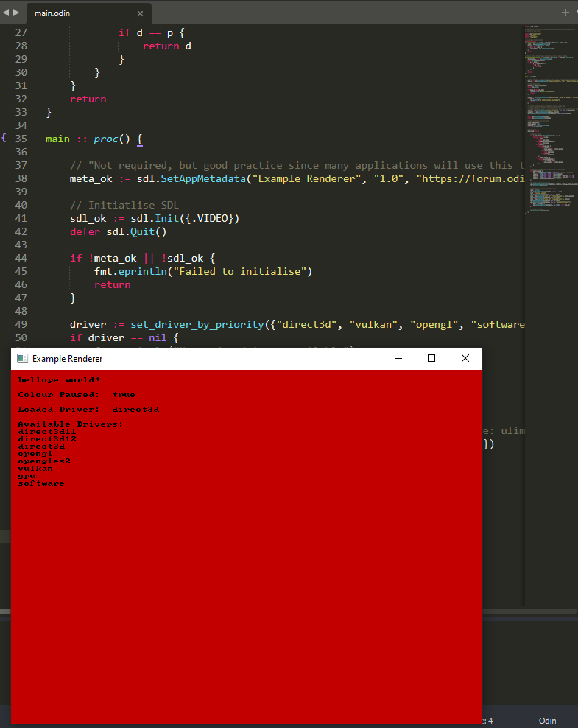
Task: Click the back arrow beside the tabs
Action: coord(6,13)
